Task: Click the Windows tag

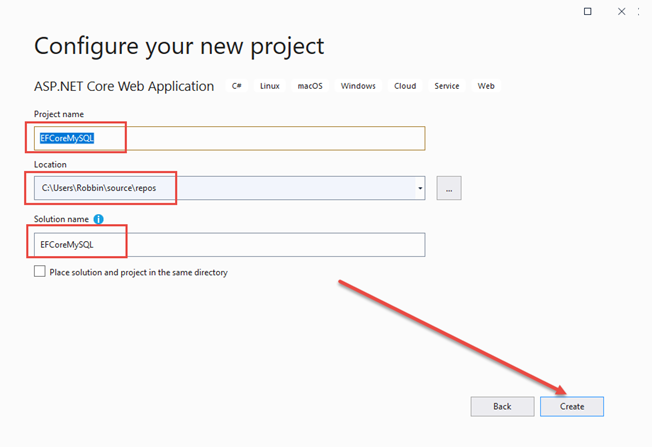Action: tap(358, 86)
